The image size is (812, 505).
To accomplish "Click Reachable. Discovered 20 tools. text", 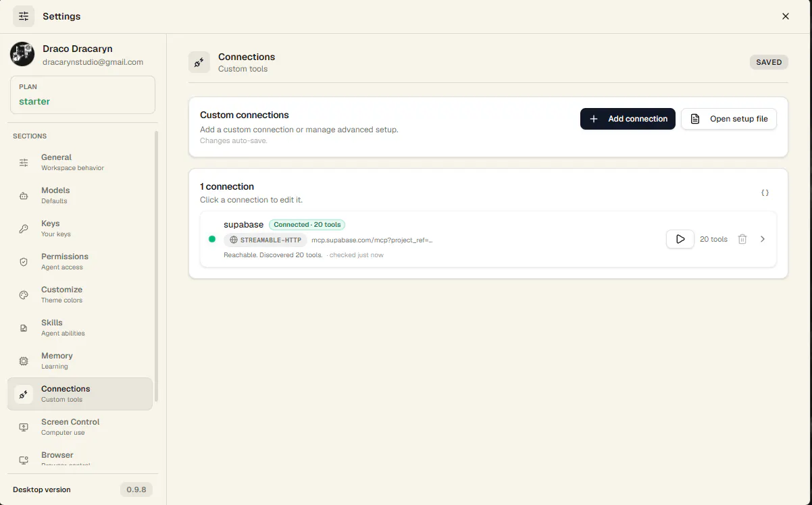I will click(273, 255).
